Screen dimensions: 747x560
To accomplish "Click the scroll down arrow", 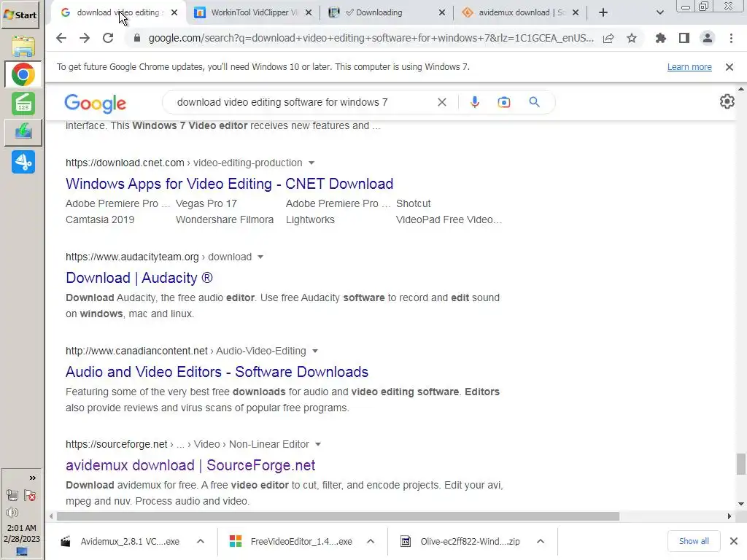I will (741, 504).
